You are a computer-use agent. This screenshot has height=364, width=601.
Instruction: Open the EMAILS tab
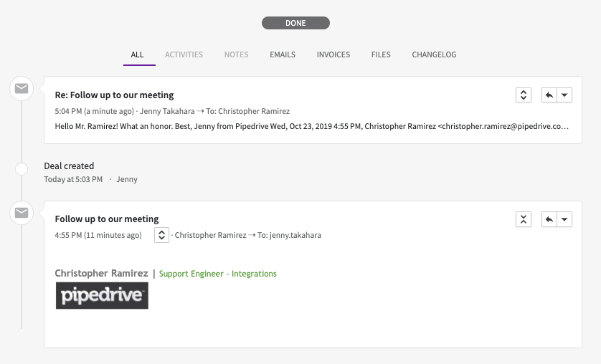(283, 54)
